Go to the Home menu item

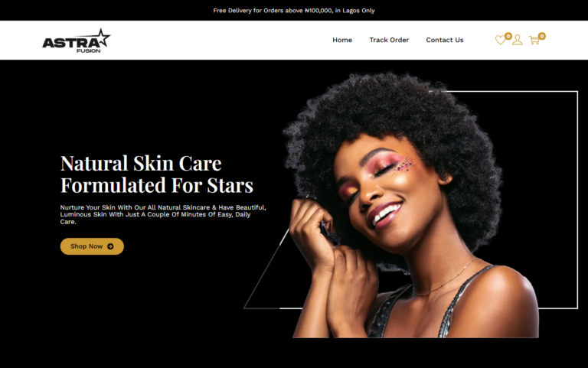point(342,40)
